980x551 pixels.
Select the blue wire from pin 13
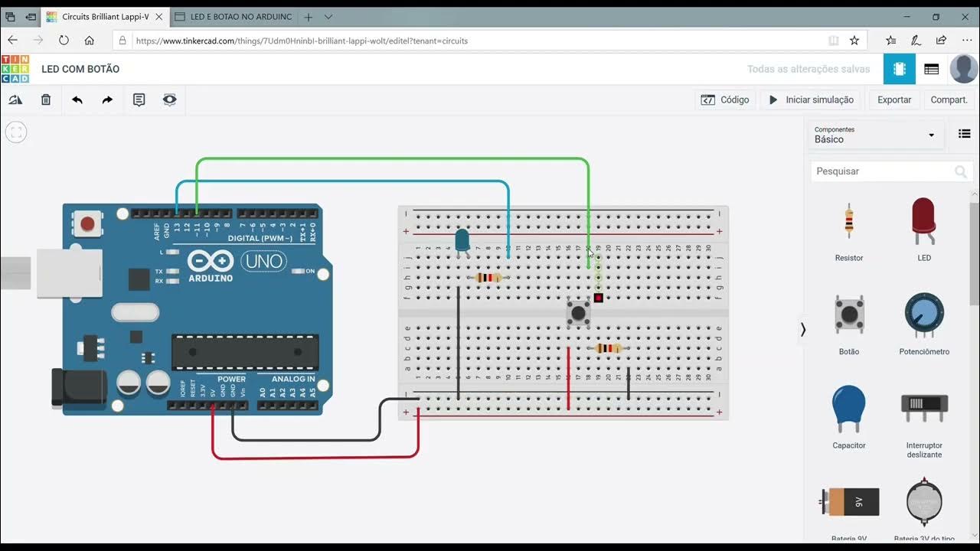click(343, 182)
